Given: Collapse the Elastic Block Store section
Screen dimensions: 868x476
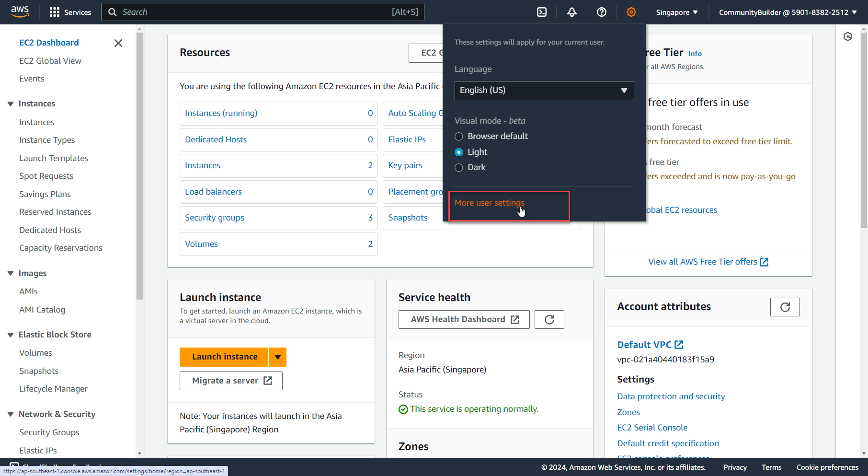Looking at the screenshot, I should (11, 334).
